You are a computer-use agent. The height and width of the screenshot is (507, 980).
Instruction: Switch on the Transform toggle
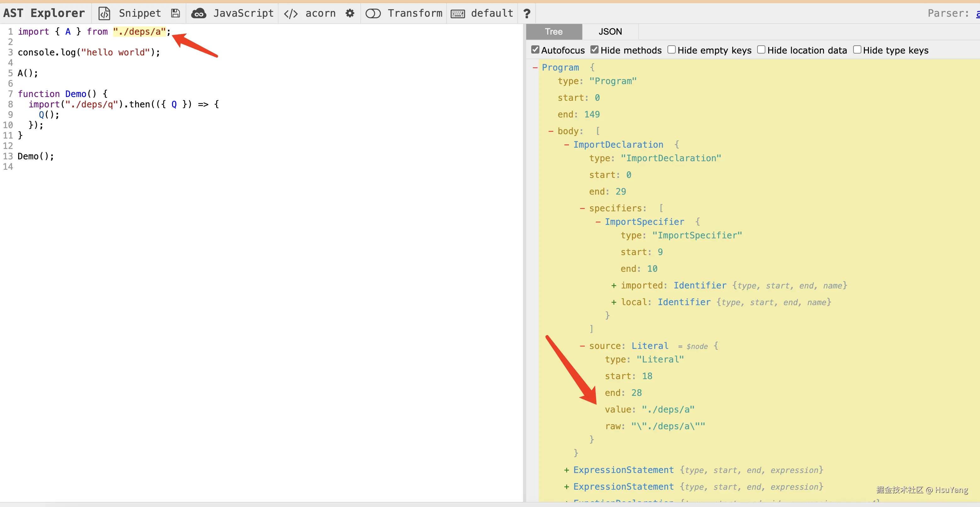373,14
